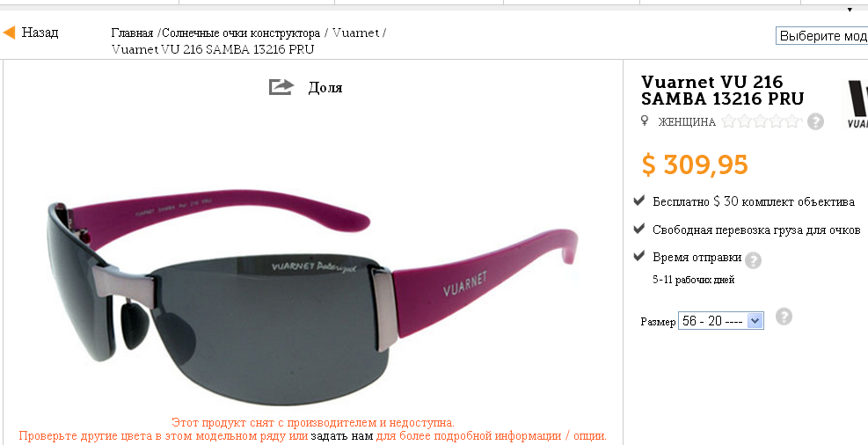
Task: Click help icon next to size dropdown
Action: [784, 317]
